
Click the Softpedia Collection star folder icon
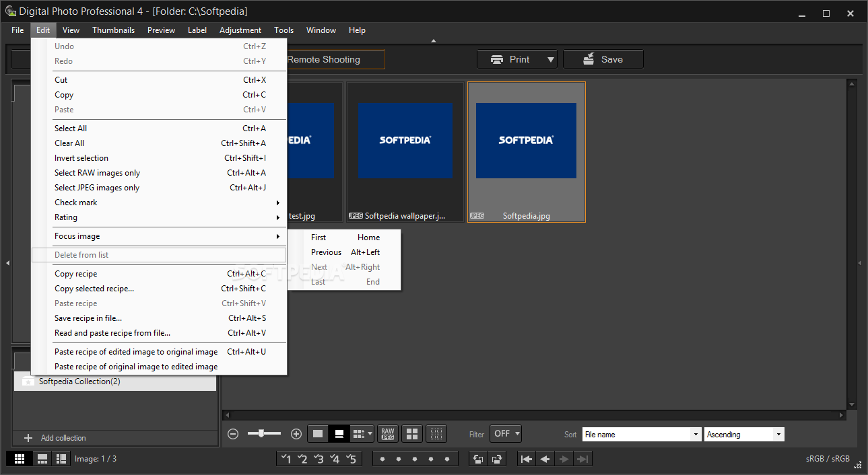[x=28, y=381]
